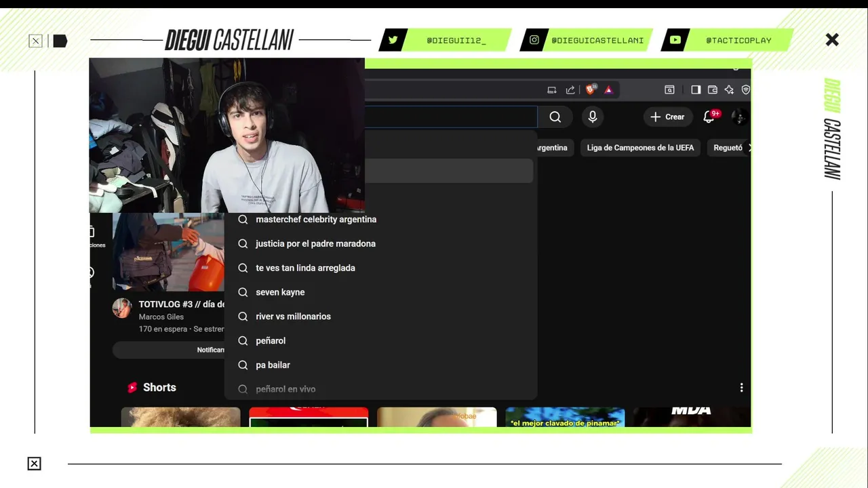Click the share page arrow icon
The image size is (868, 488).
(570, 89)
